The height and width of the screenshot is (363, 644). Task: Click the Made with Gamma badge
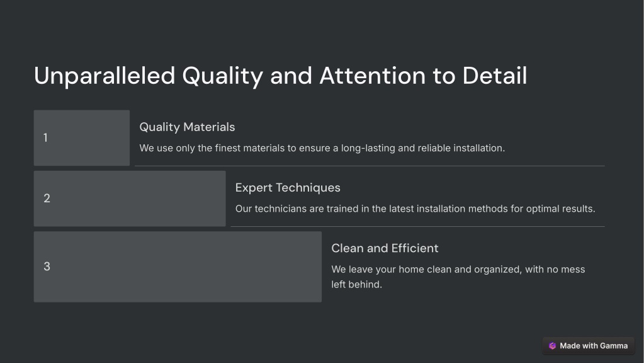click(588, 346)
